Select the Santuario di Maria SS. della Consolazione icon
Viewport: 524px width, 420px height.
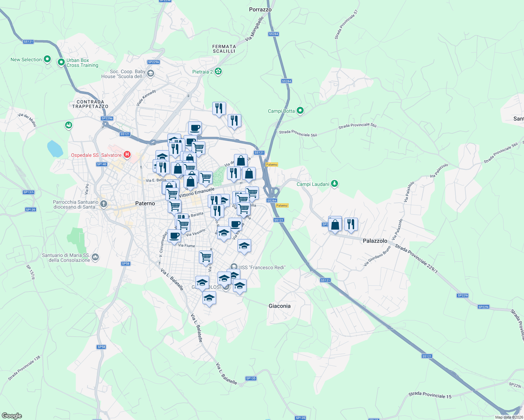[x=95, y=257]
